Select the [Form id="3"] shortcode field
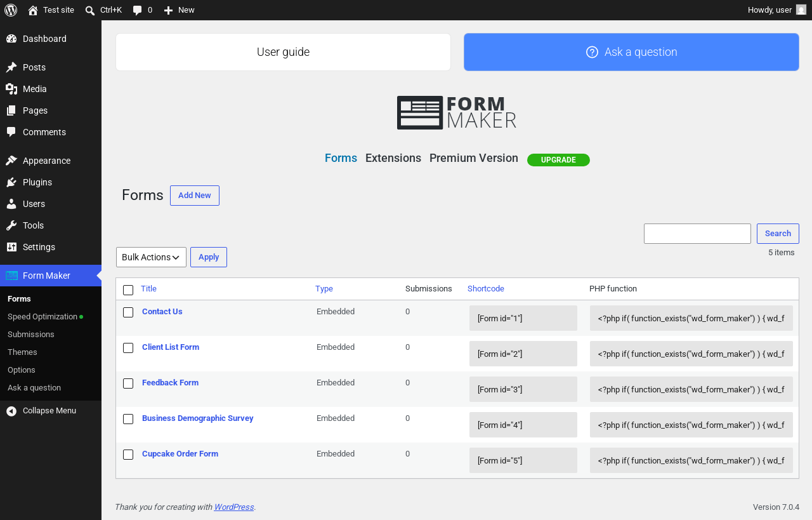The height and width of the screenshot is (520, 812). [x=523, y=389]
